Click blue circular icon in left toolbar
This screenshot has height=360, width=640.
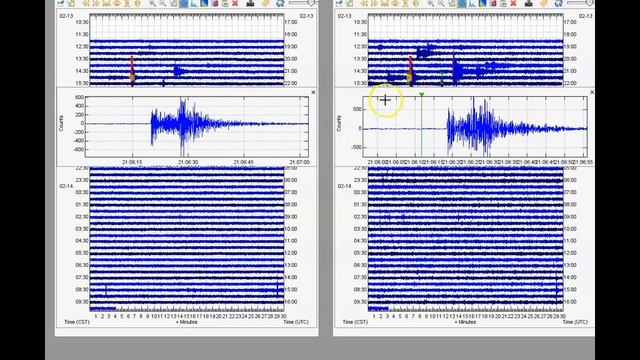point(280,3)
